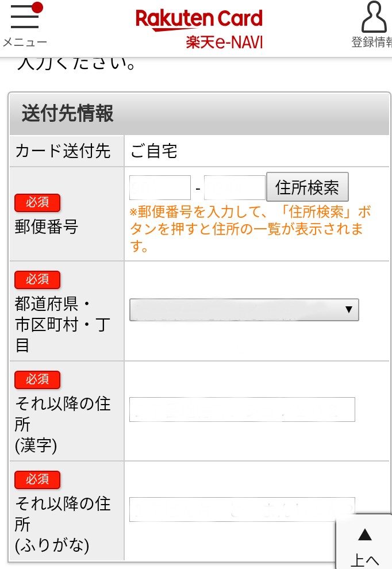The width and height of the screenshot is (392, 569).
Task: Select the prefecture combo box
Action: [244, 310]
